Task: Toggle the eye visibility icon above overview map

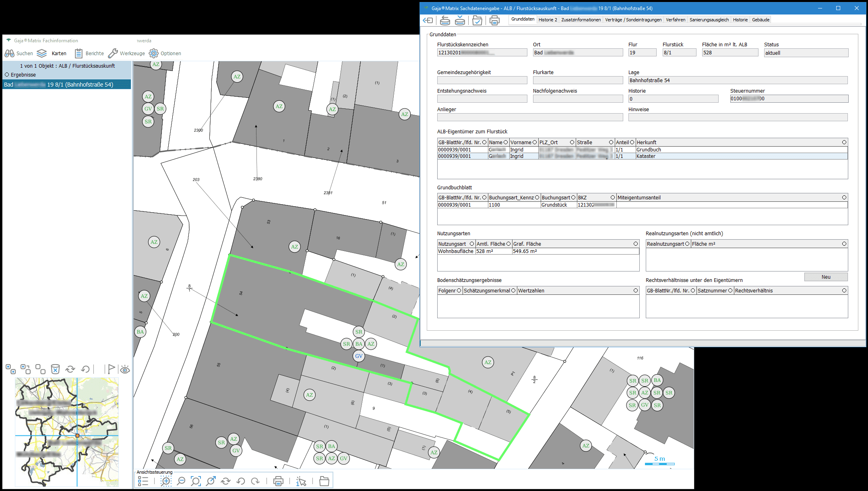Action: coord(125,369)
